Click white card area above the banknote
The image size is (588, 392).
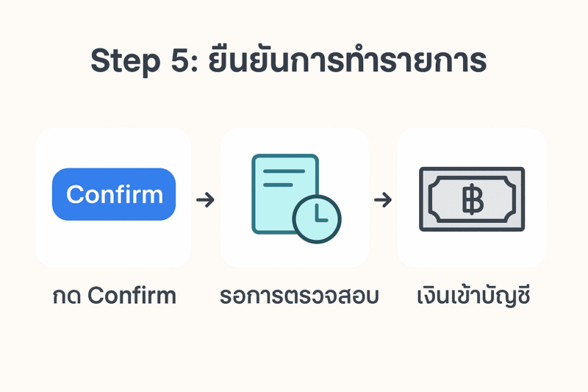(x=471, y=147)
